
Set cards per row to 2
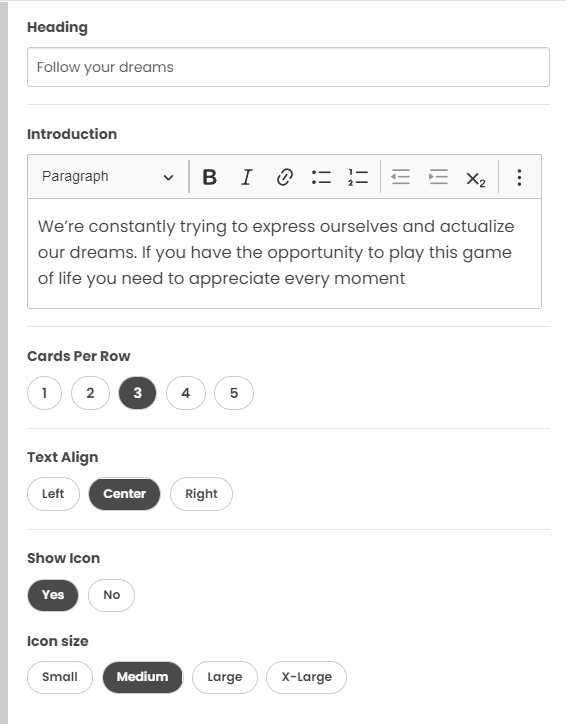coord(90,393)
